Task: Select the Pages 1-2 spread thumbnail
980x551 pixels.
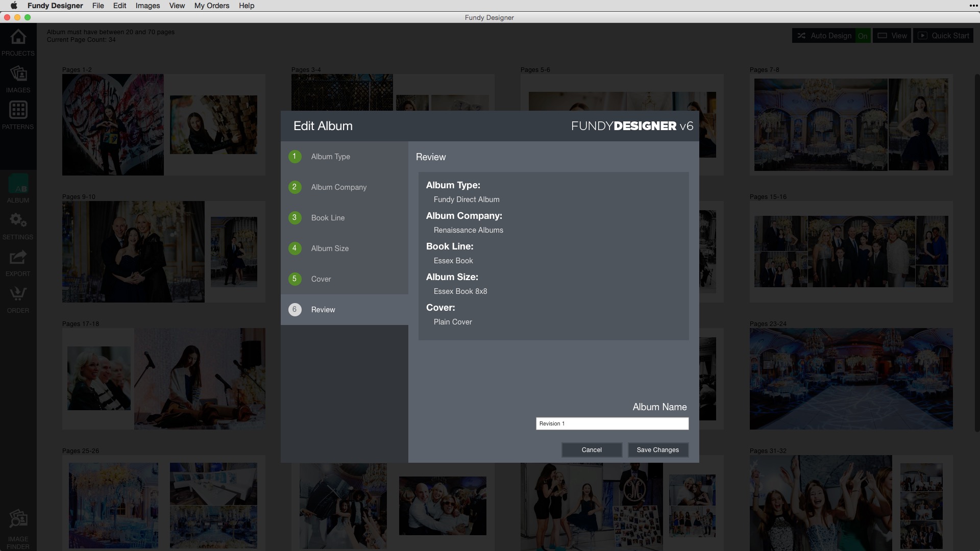Action: [x=164, y=125]
